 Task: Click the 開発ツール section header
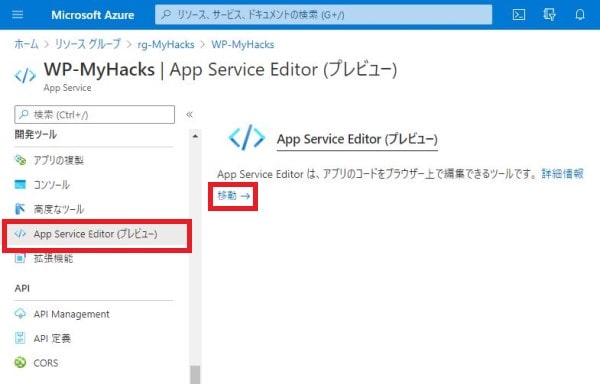pyautogui.click(x=36, y=134)
